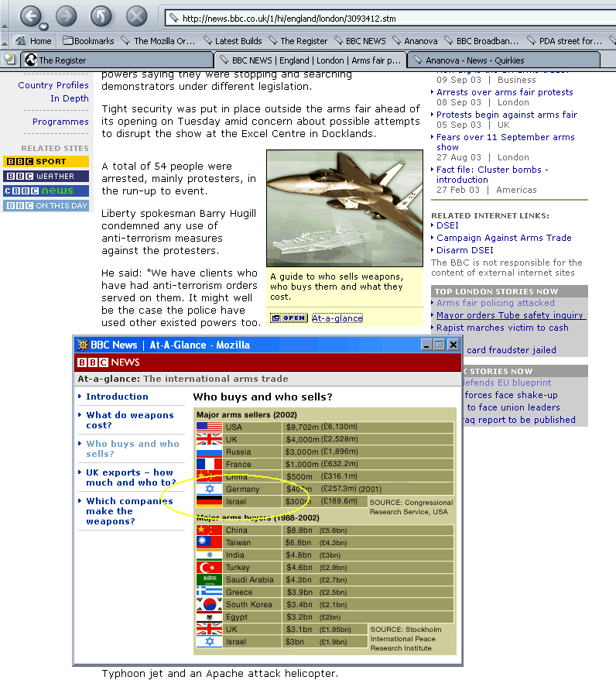
Task: Click the fighter jet image thumbnail
Action: (x=344, y=208)
